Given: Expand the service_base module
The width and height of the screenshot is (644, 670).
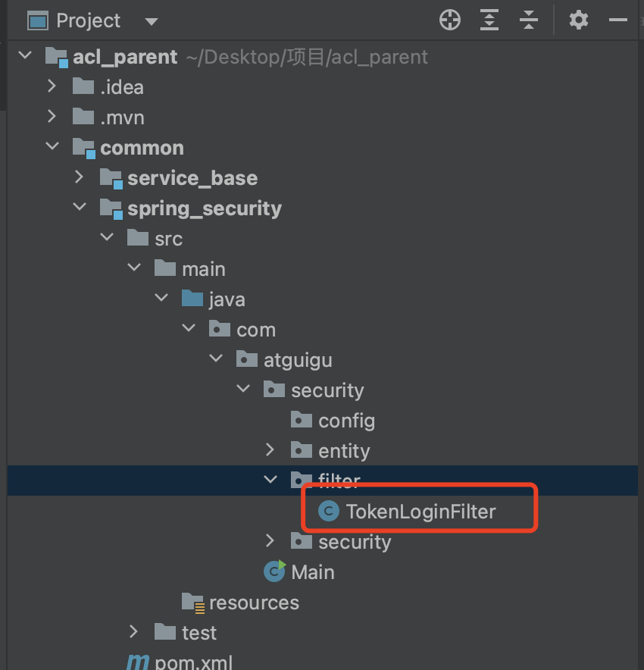Looking at the screenshot, I should coord(80,177).
